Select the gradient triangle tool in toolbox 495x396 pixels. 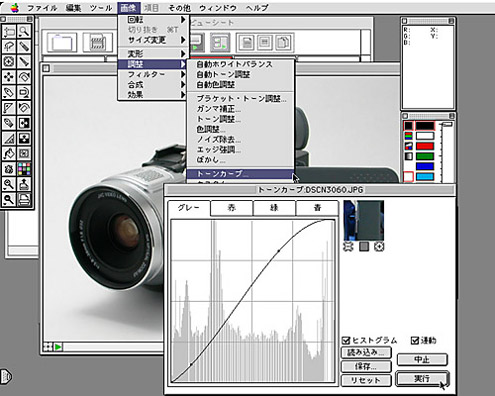coord(9,139)
